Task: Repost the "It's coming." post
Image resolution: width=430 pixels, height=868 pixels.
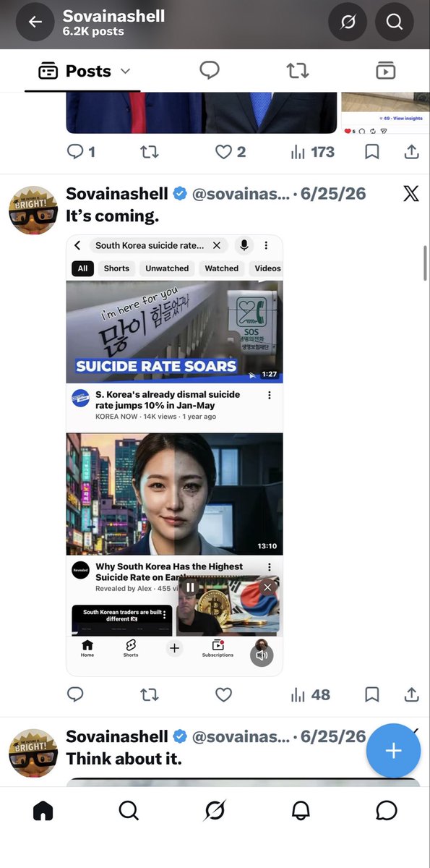Action: 149,694
